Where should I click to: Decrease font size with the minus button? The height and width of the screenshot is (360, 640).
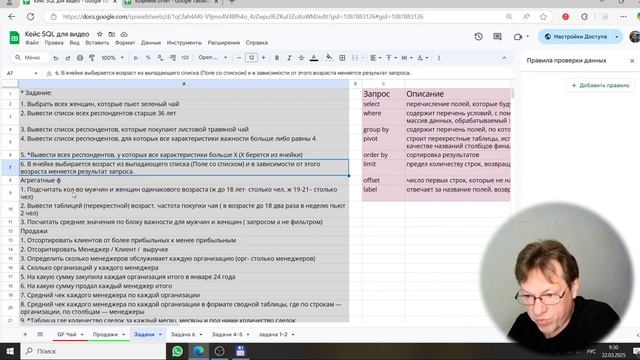click(239, 58)
